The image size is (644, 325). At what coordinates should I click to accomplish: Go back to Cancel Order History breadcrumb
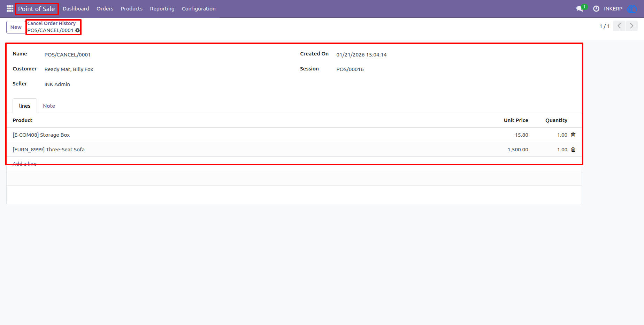pos(52,23)
